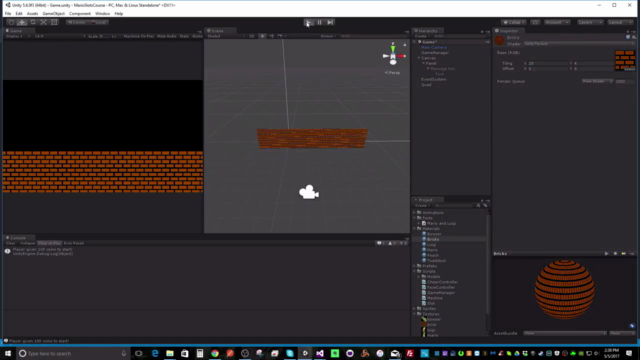This screenshot has width=640, height=360.
Task: Toggle 2D mode in Scene view
Action: coord(252,36)
